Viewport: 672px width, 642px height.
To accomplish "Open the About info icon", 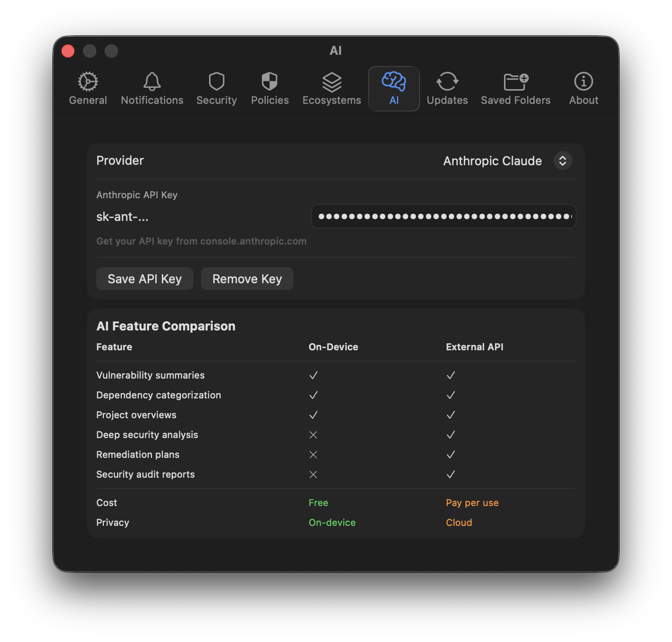I will (x=583, y=82).
